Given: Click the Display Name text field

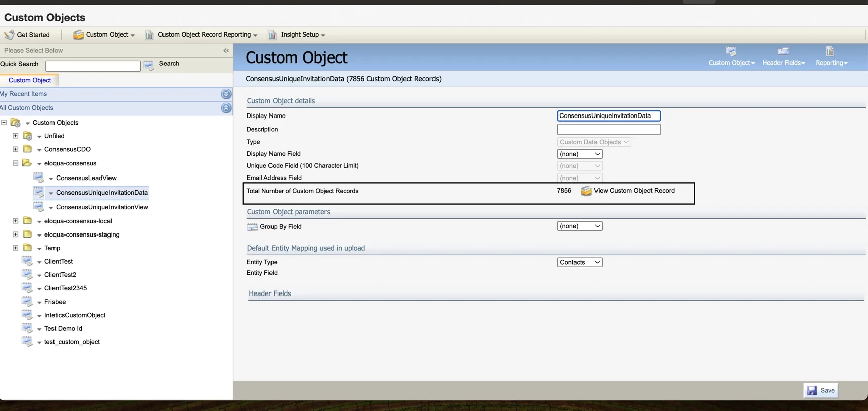Looking at the screenshot, I should [x=609, y=116].
